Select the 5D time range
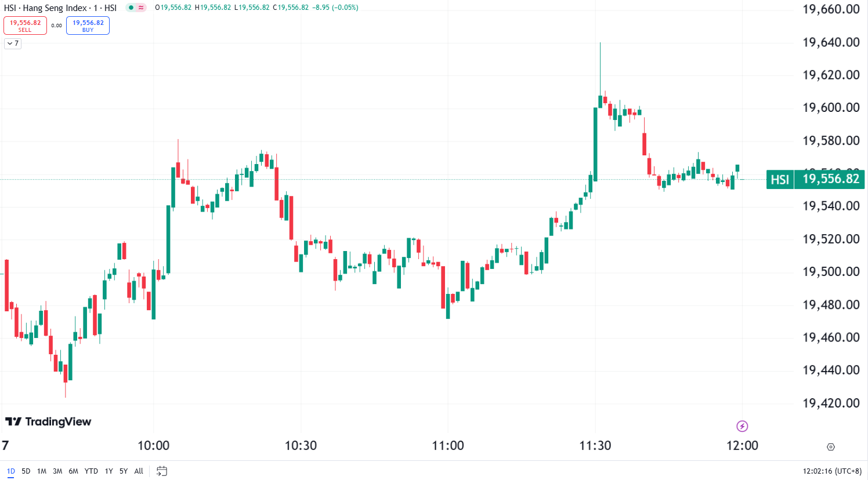Viewport: 868px width, 480px height. pos(26,471)
